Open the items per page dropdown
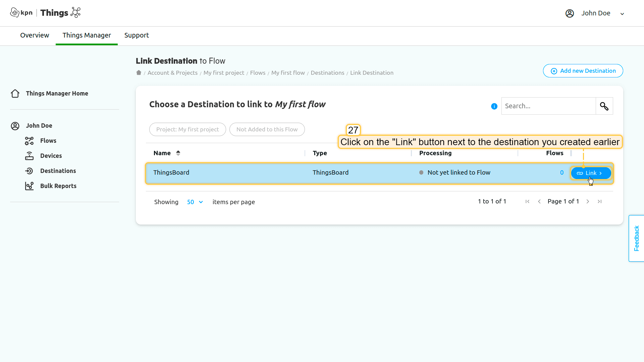Image resolution: width=644 pixels, height=362 pixels. point(195,202)
